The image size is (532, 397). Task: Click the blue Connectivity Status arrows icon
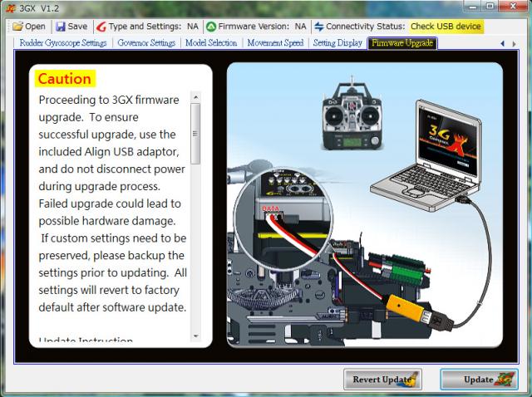pyautogui.click(x=319, y=27)
